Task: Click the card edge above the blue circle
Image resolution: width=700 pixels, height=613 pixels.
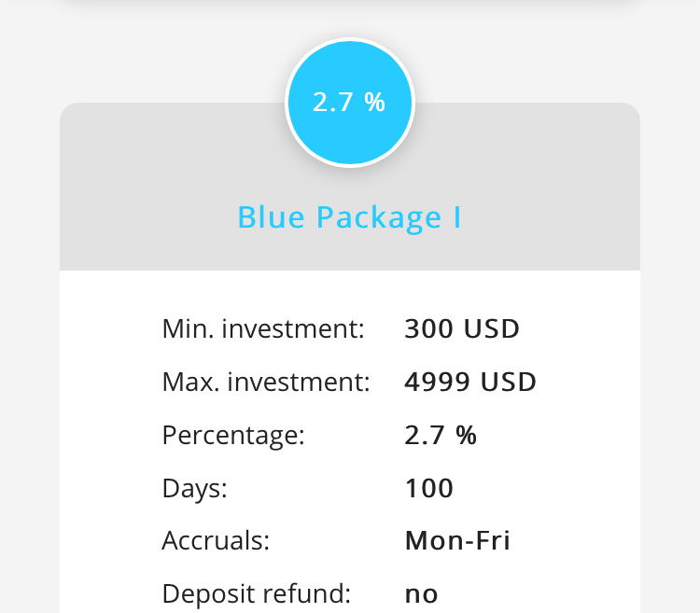Action: (x=349, y=9)
